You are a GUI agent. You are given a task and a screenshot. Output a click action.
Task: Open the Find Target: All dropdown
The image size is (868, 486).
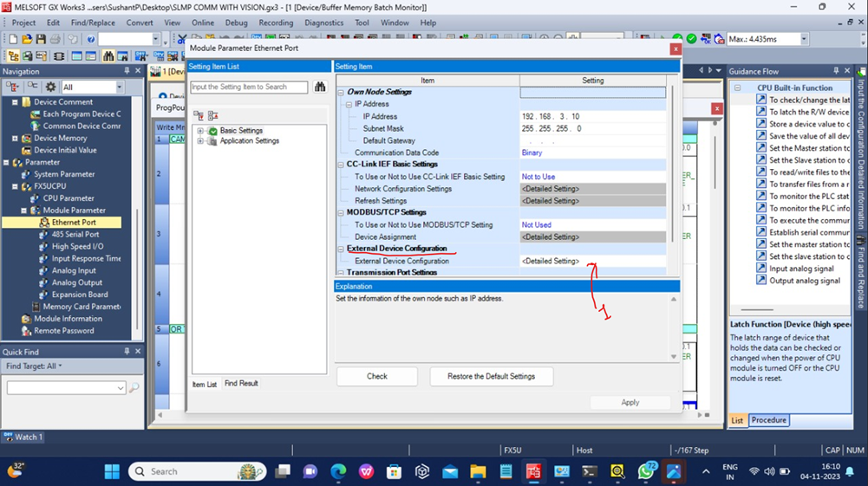coord(34,366)
